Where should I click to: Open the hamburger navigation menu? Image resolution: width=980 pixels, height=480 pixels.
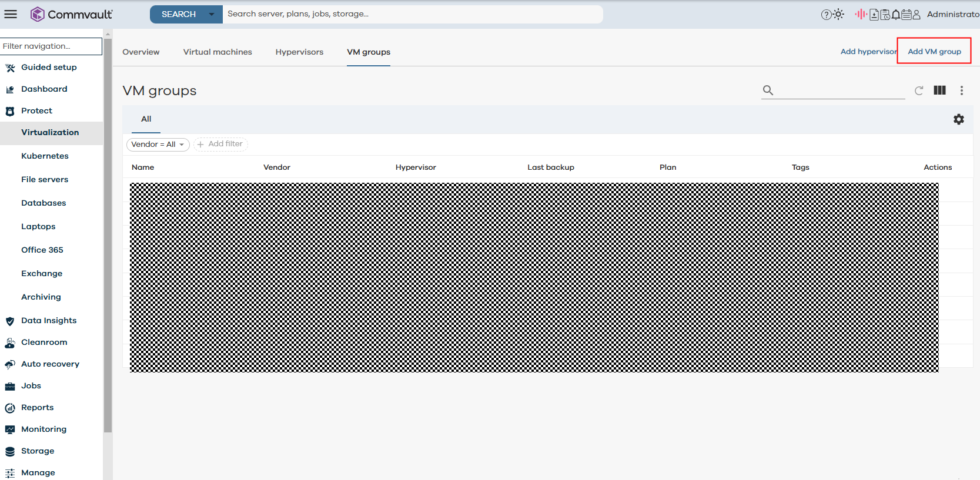[11, 14]
